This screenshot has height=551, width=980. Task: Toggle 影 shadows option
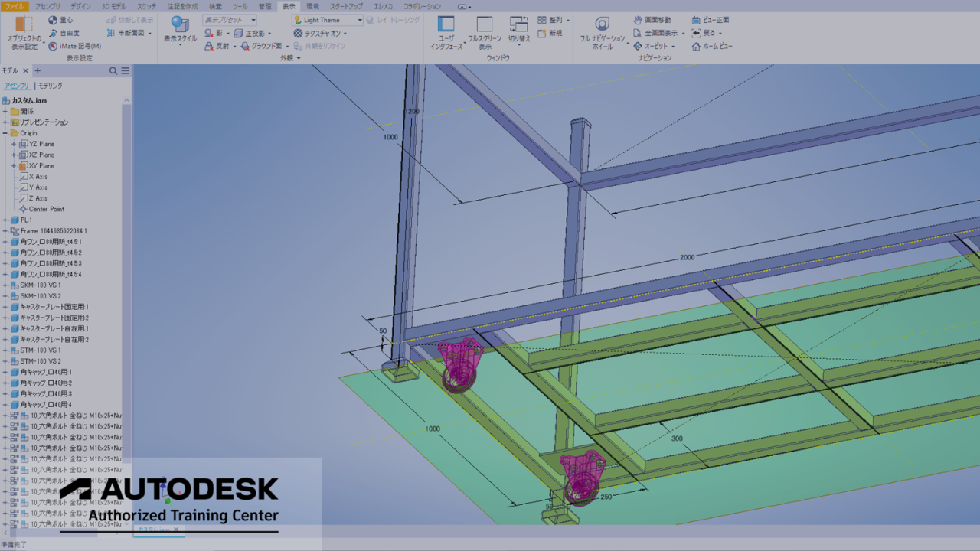coord(214,33)
